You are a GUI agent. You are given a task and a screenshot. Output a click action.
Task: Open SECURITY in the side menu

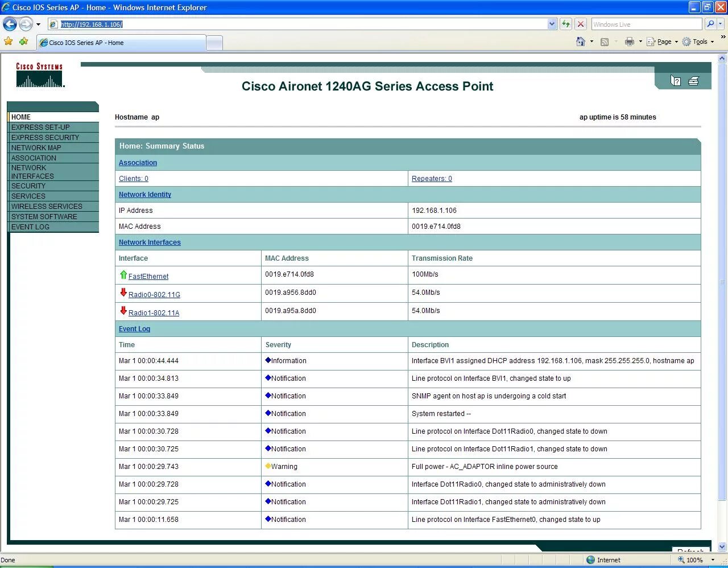(x=53, y=186)
